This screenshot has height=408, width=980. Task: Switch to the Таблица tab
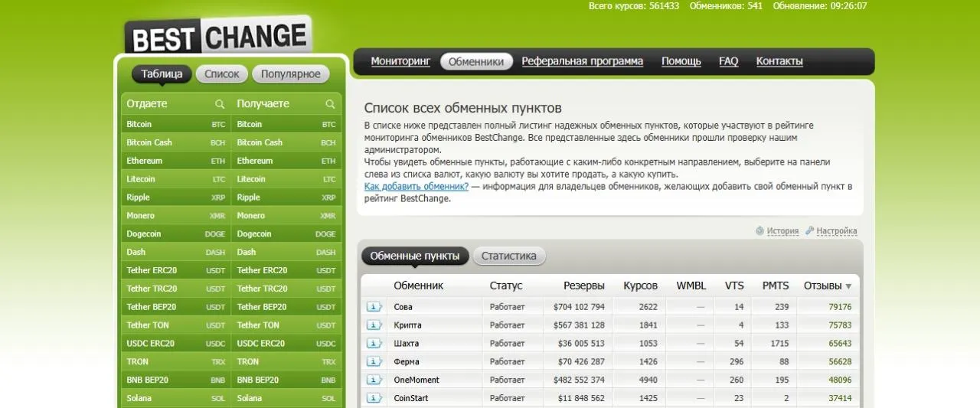point(162,74)
